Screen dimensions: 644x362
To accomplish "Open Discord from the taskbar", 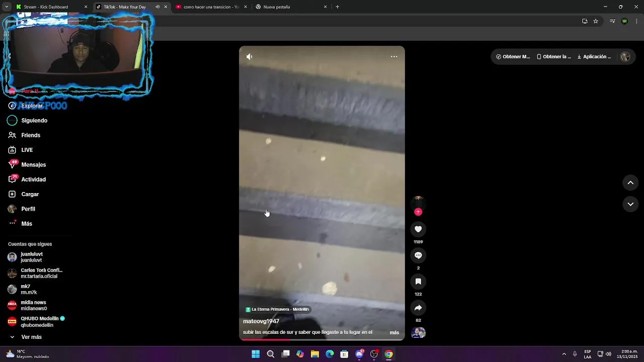I will point(359,354).
